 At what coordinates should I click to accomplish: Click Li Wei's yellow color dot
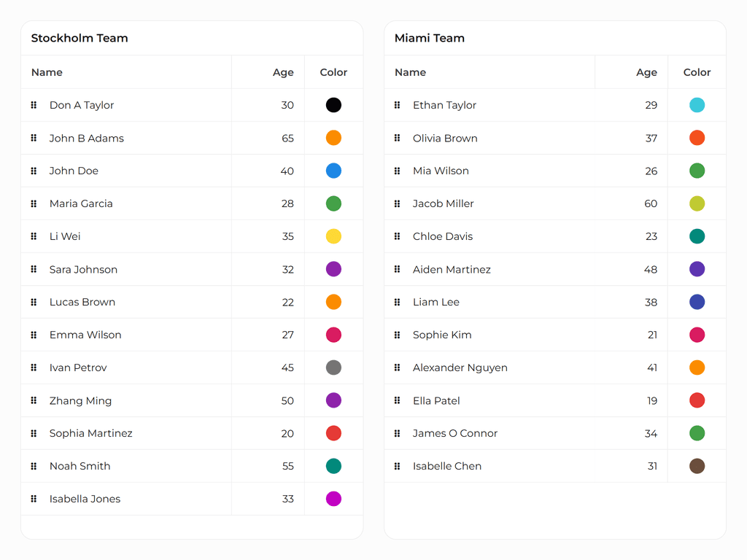click(x=333, y=236)
